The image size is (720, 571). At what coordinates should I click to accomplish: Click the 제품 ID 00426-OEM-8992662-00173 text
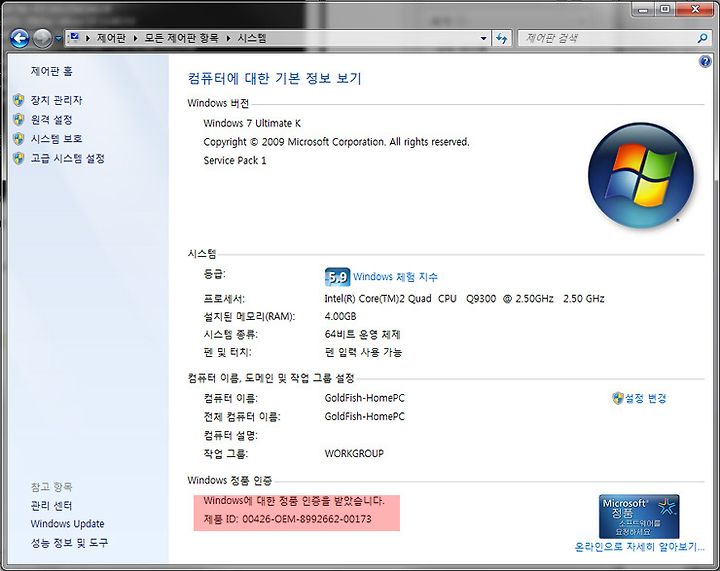point(287,519)
